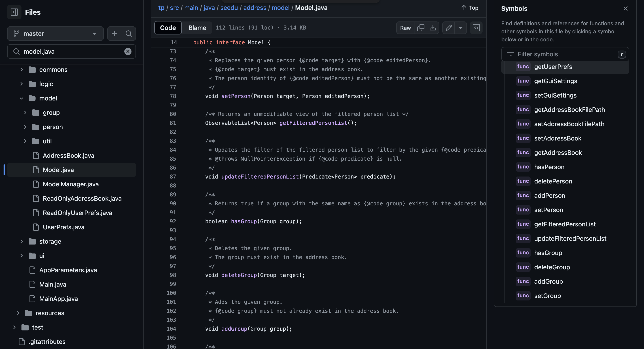The image size is (644, 349).
Task: Click the search magnifier beside plus icon
Action: [x=129, y=34]
